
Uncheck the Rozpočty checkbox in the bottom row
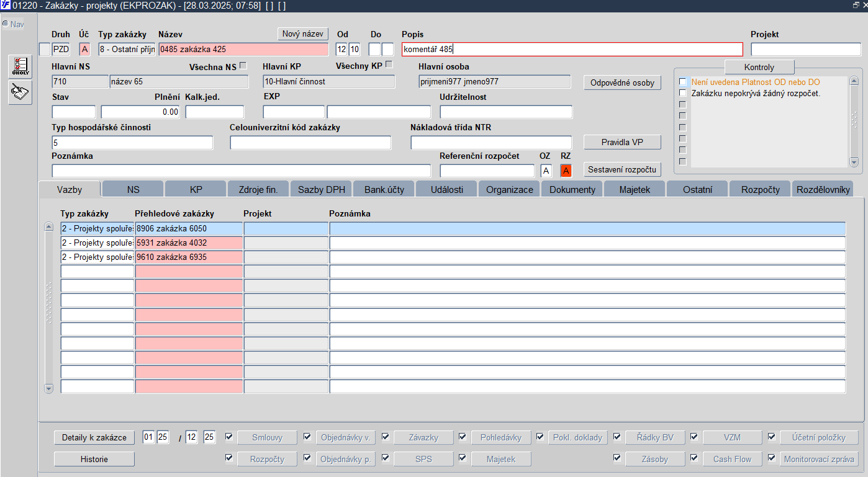229,458
